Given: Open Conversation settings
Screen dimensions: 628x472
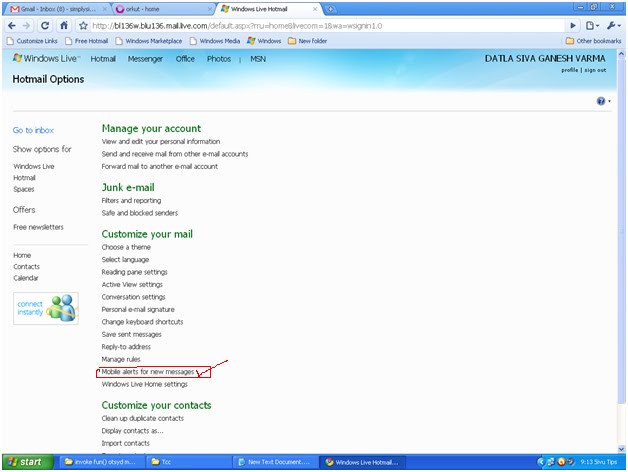Looking at the screenshot, I should [x=133, y=297].
